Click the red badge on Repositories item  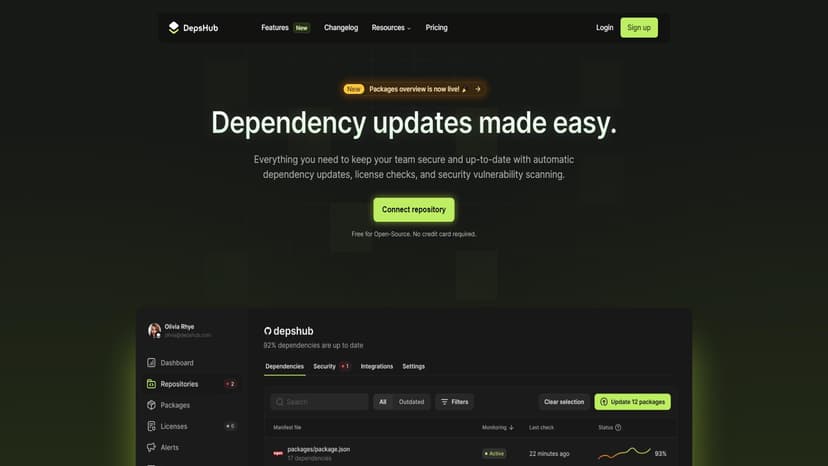[230, 384]
